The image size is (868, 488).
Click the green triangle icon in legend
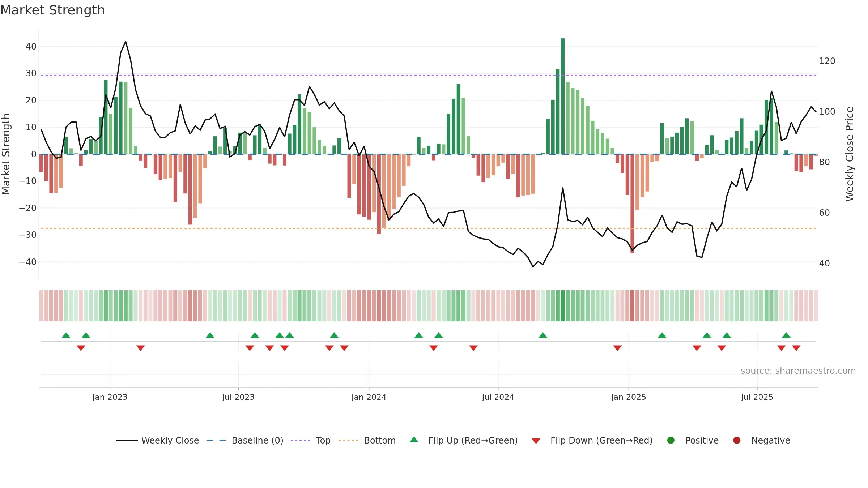pyautogui.click(x=414, y=440)
